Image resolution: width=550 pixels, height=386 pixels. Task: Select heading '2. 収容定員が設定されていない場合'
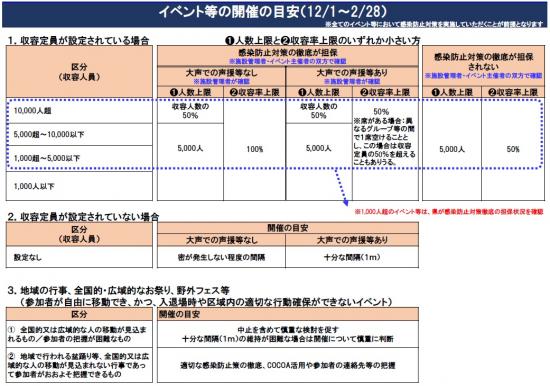pyautogui.click(x=83, y=217)
